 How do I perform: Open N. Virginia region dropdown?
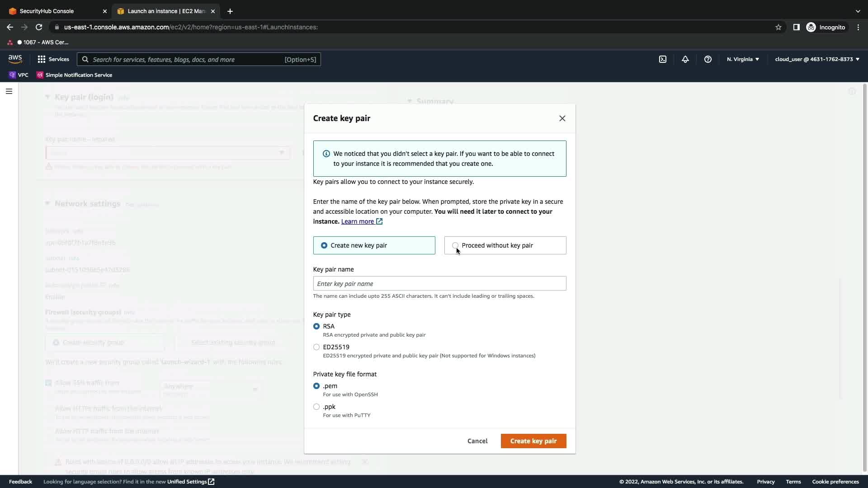743,59
